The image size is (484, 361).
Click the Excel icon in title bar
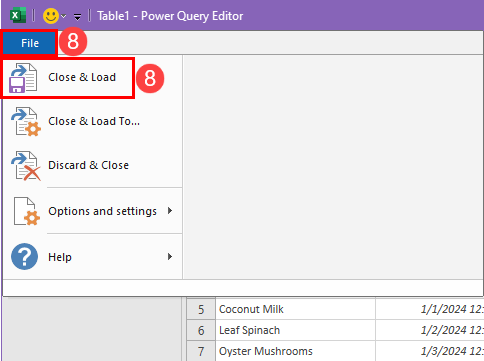[18, 16]
